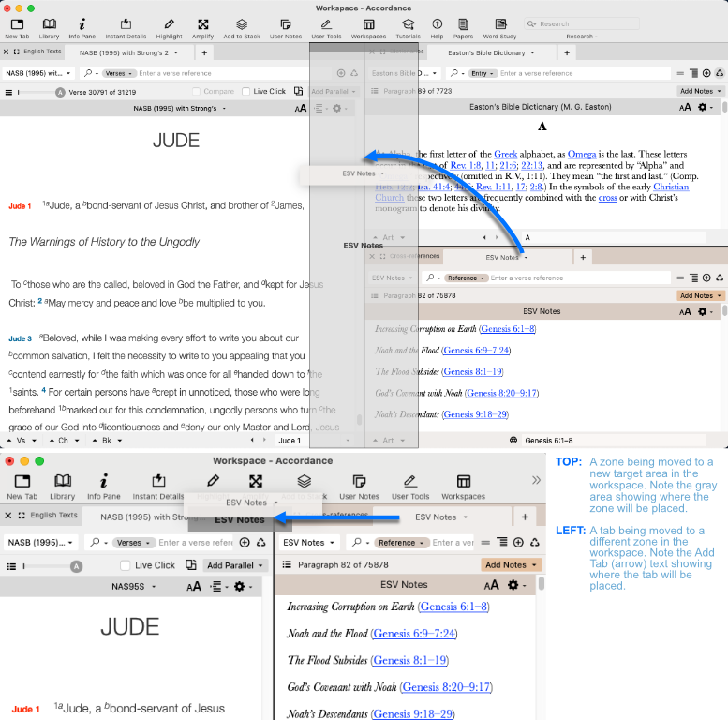
Task: Expand the Add Parallel dropdown in bottom window
Action: tap(235, 565)
